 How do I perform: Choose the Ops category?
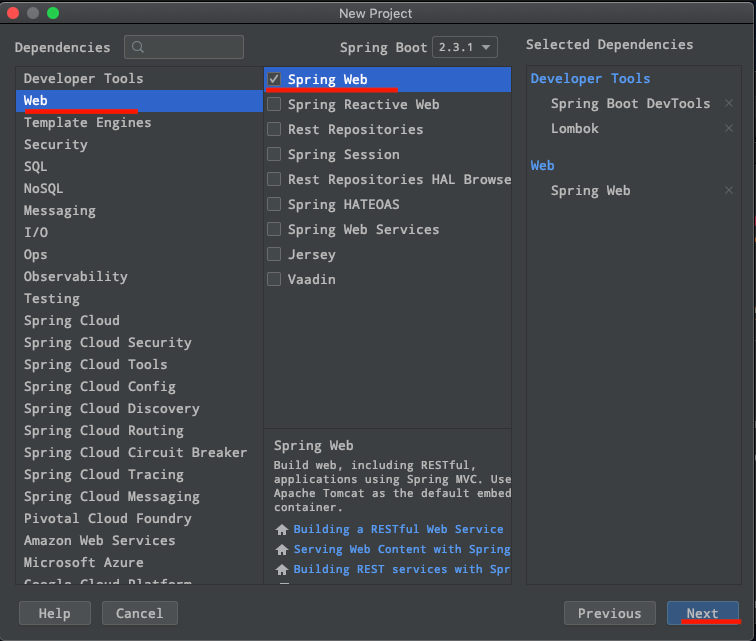pos(139,255)
